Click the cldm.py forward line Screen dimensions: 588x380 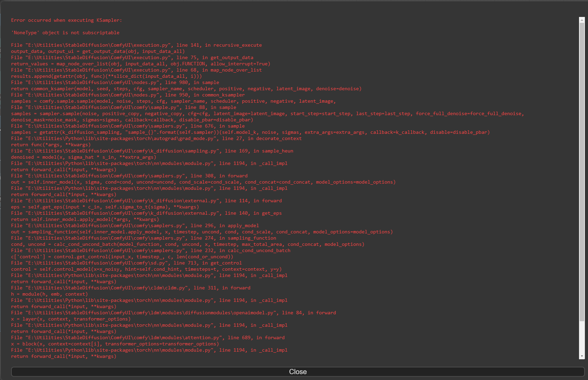point(131,288)
